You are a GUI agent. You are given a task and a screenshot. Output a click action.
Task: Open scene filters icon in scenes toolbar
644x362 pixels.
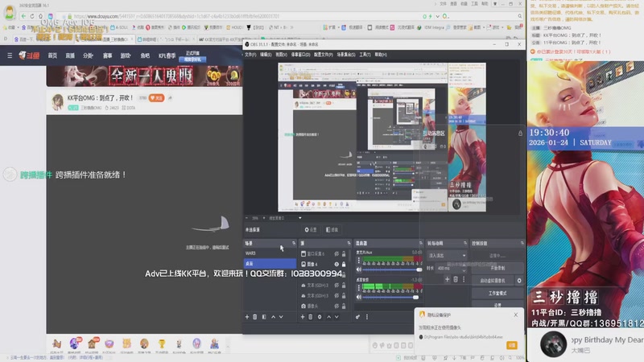[264, 317]
